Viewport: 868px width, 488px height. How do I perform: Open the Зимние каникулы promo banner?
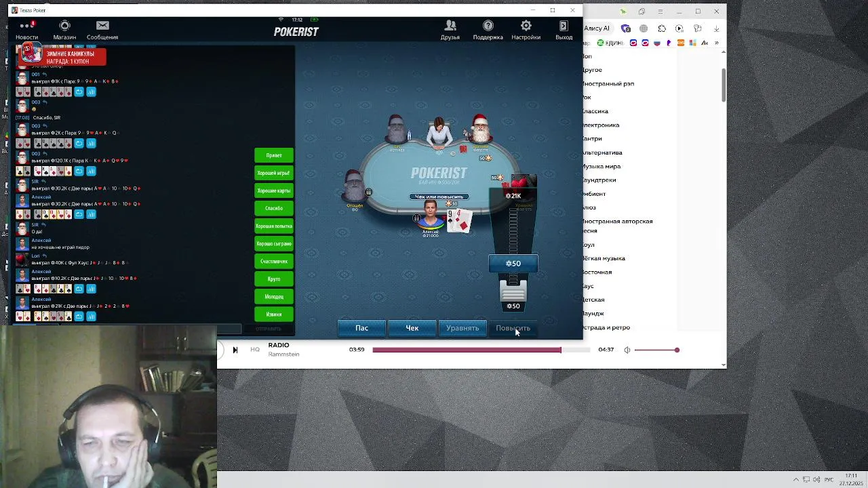(x=61, y=56)
